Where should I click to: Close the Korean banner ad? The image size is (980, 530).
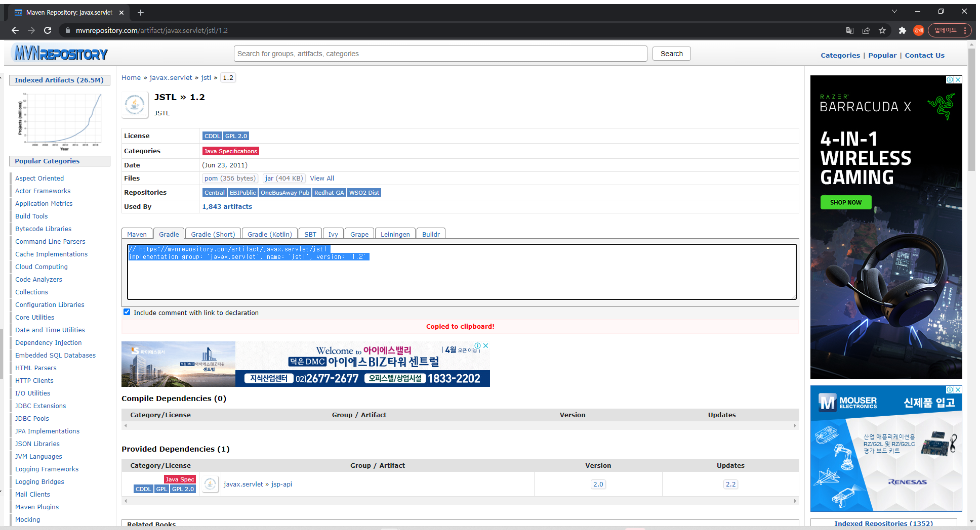click(486, 346)
